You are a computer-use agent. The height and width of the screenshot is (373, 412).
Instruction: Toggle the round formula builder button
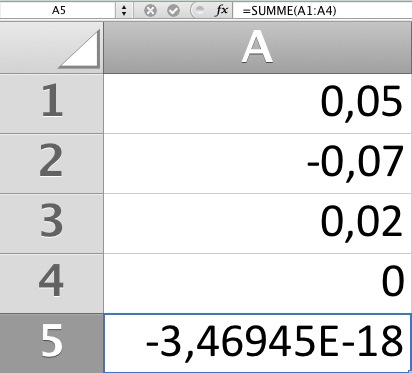pos(199,11)
